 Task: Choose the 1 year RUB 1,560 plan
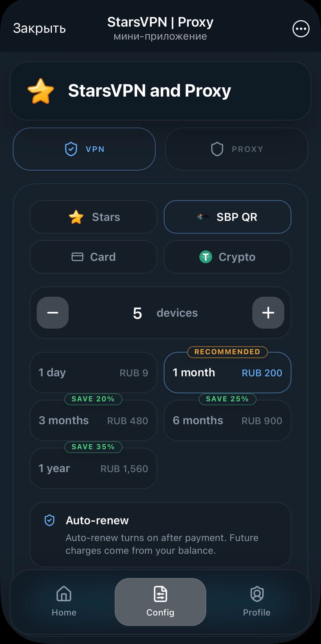93,468
